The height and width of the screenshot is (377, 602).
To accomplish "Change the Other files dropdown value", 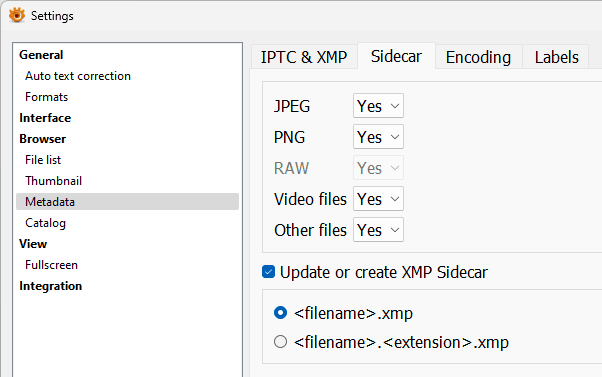I will pyautogui.click(x=378, y=230).
